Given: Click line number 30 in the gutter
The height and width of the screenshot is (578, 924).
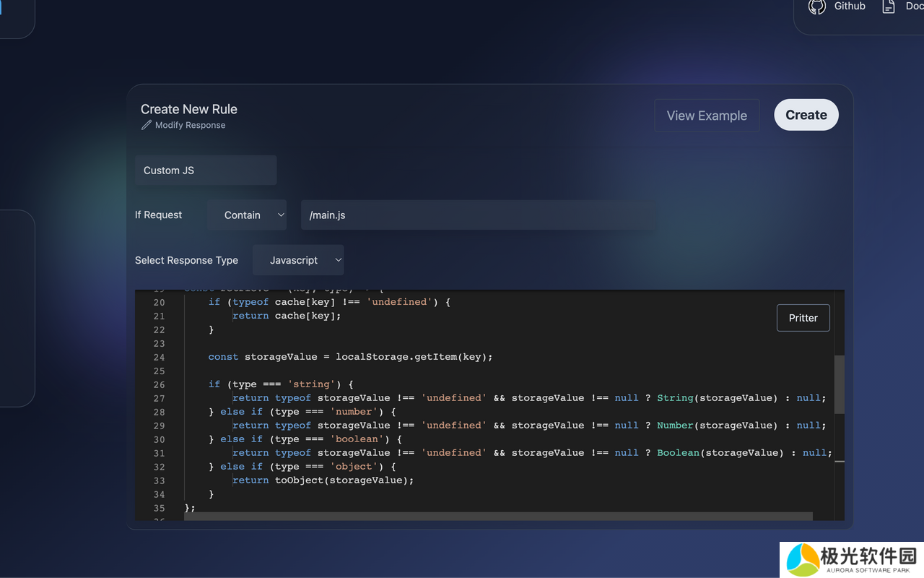Looking at the screenshot, I should pyautogui.click(x=159, y=439).
